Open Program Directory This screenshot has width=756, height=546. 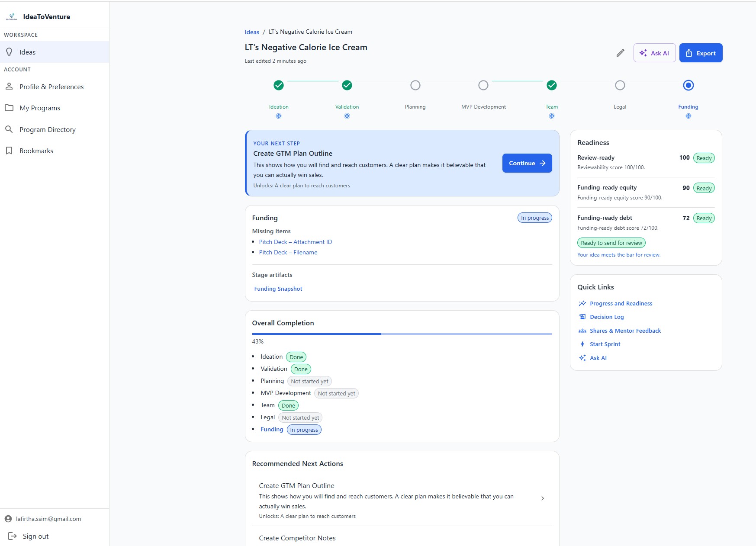(55, 129)
